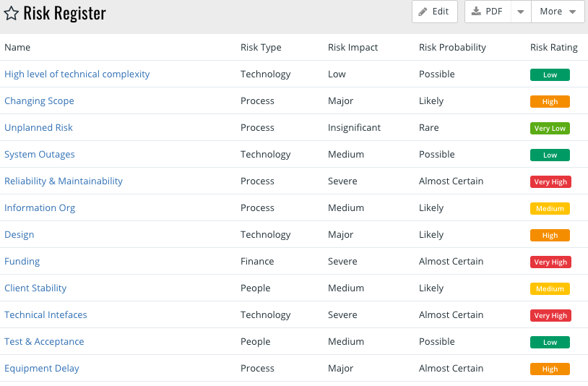Open the More dropdown menu
Image resolution: width=588 pixels, height=386 pixels.
pos(558,12)
